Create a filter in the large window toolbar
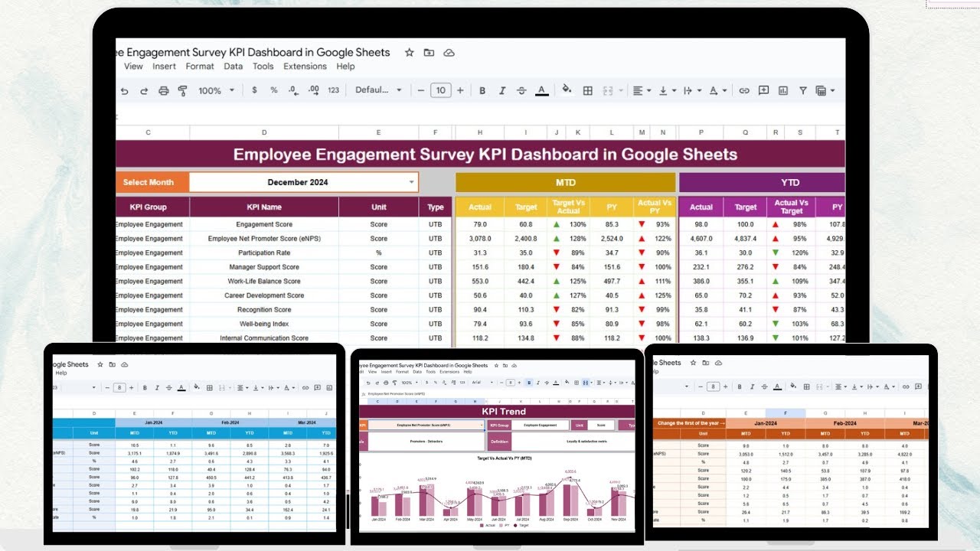 click(803, 90)
